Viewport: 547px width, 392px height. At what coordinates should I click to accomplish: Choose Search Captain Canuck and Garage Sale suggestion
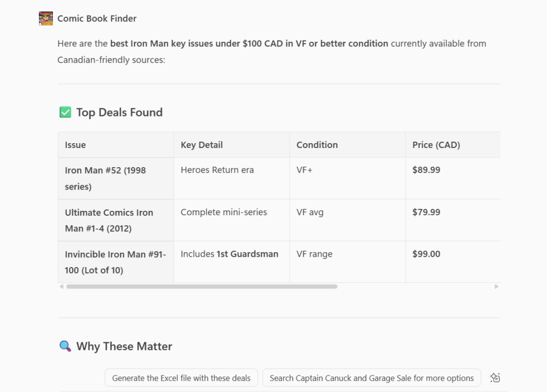pos(371,378)
